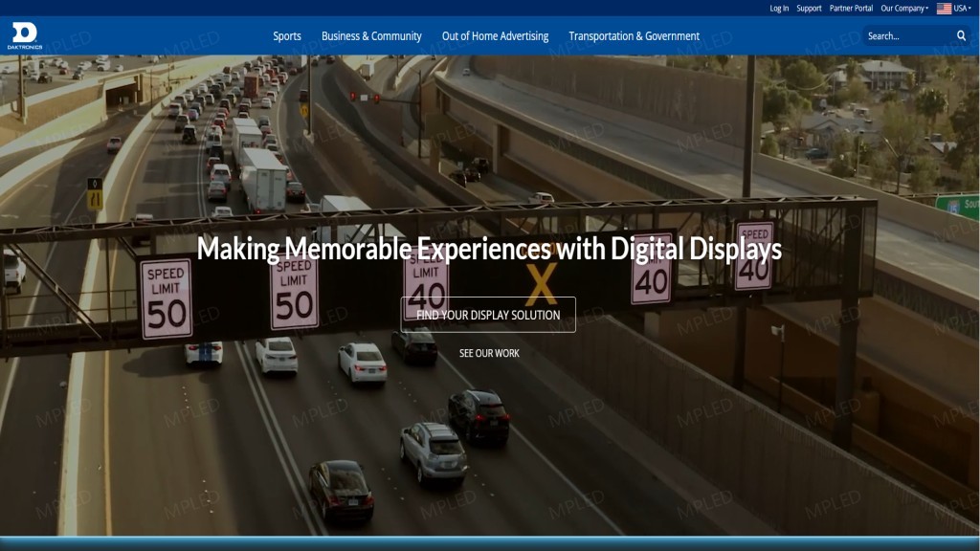Click the caret arrow beside USA
980x551 pixels.
(x=971, y=9)
